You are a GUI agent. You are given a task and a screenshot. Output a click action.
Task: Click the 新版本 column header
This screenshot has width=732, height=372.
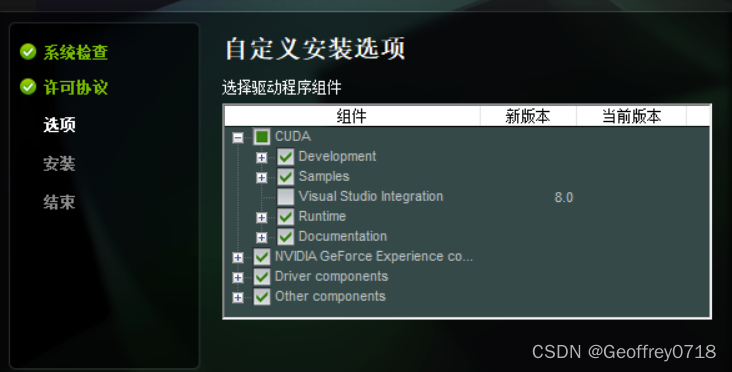pyautogui.click(x=528, y=116)
